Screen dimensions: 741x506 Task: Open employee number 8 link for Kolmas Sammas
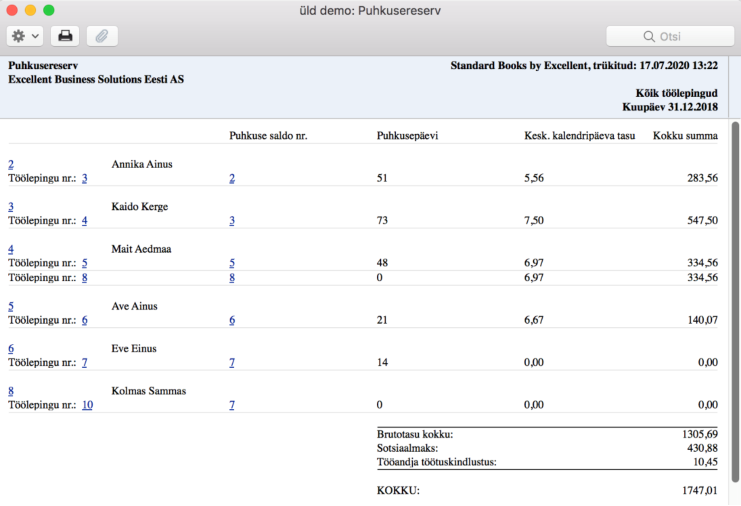click(x=11, y=391)
